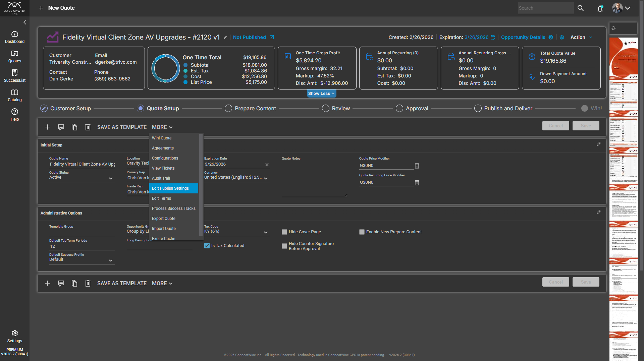Click the Show Less button
The width and height of the screenshot is (644, 361).
point(321,94)
